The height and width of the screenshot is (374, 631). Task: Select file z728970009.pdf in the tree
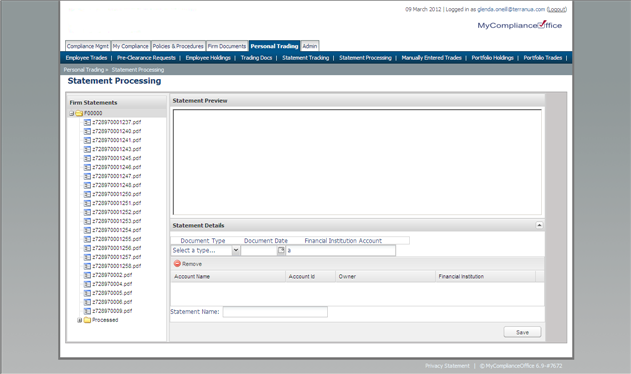click(112, 311)
